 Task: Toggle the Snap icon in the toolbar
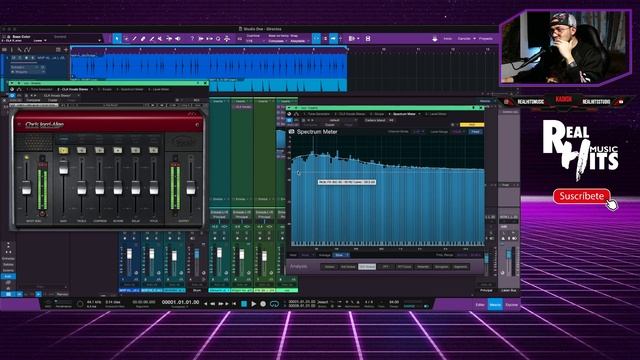[317, 38]
